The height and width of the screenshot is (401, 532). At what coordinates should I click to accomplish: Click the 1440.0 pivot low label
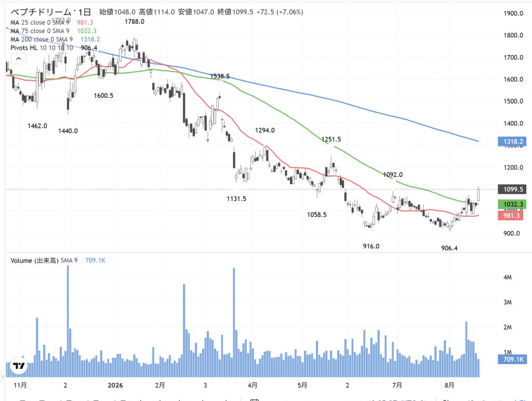tap(68, 131)
